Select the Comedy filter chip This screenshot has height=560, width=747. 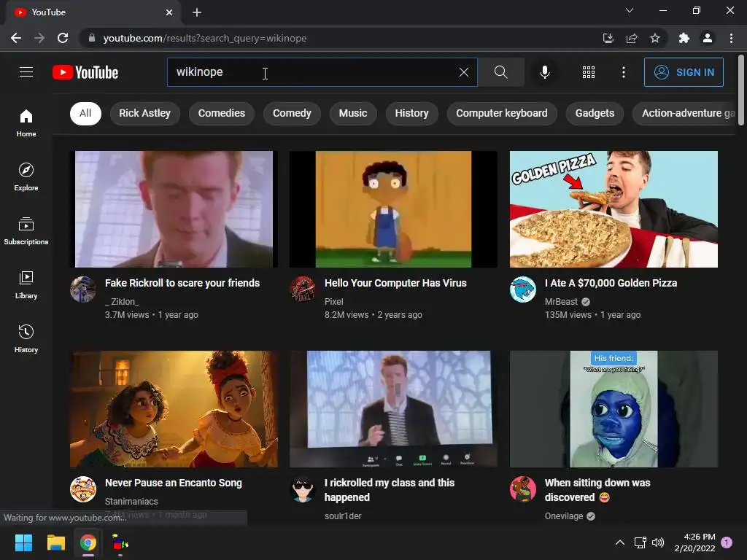point(292,113)
